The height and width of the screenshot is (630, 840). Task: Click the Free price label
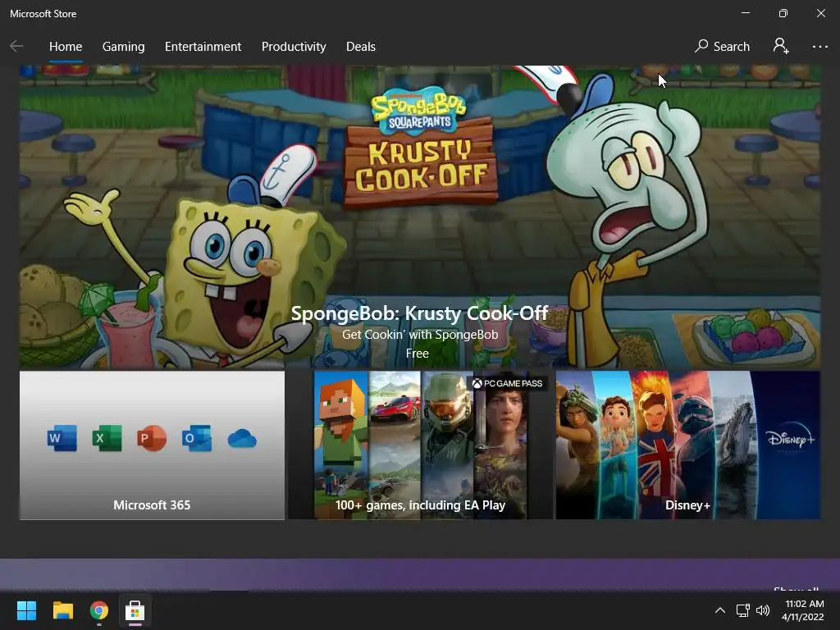pyautogui.click(x=418, y=354)
